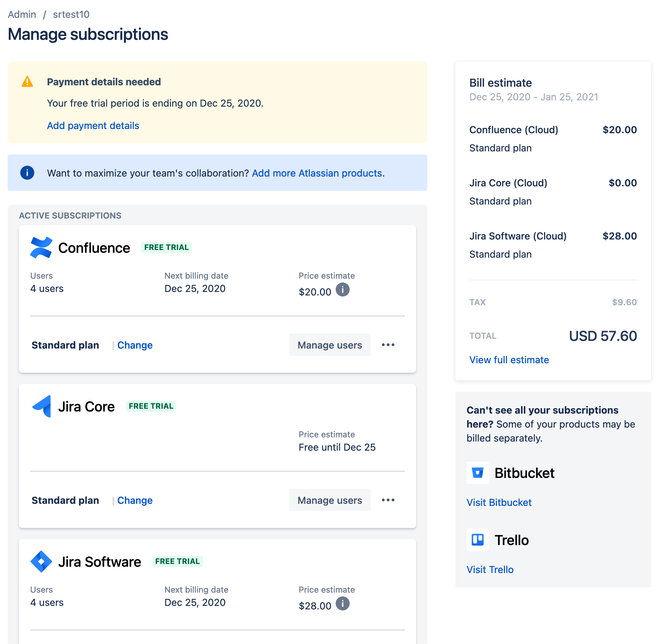
Task: Click the Jira Software FREE TRIAL badge
Action: (178, 561)
